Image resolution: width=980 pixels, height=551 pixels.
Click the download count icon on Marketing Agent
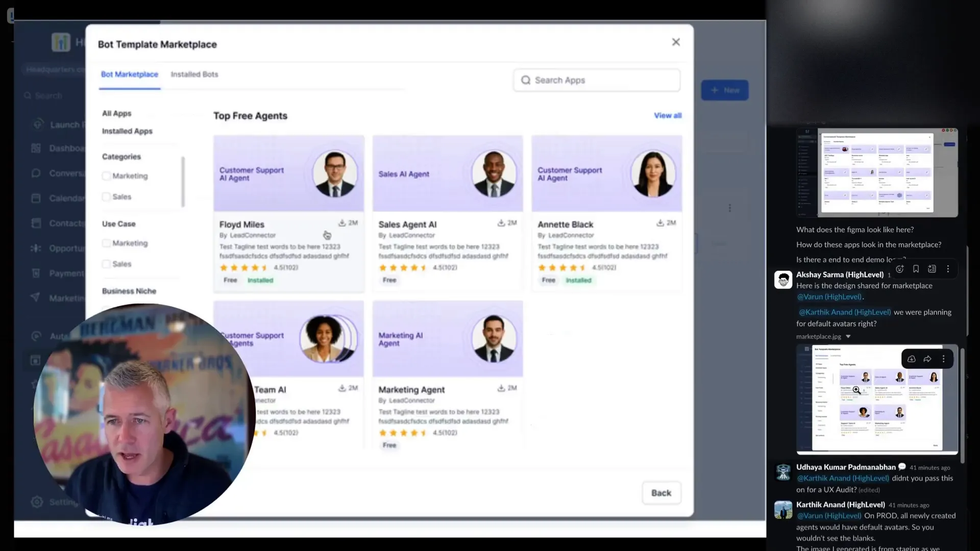tap(501, 388)
